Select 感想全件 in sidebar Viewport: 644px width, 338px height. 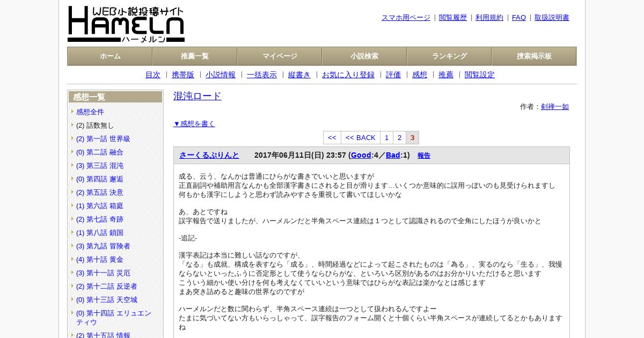[x=90, y=112]
